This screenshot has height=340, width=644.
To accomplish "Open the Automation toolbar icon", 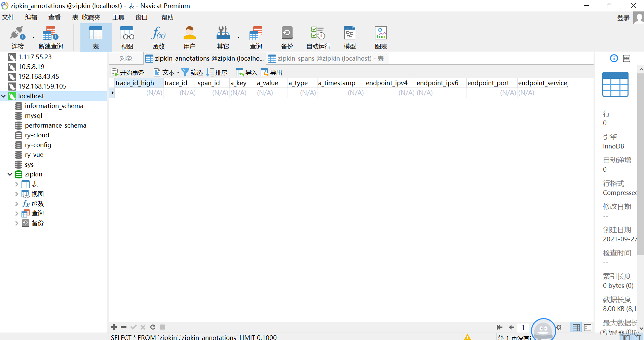I will pyautogui.click(x=318, y=37).
